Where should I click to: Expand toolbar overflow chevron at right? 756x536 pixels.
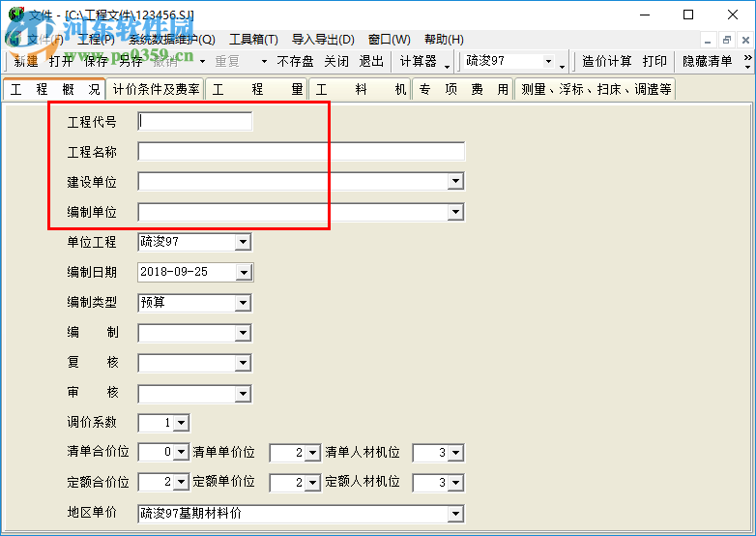click(x=748, y=61)
